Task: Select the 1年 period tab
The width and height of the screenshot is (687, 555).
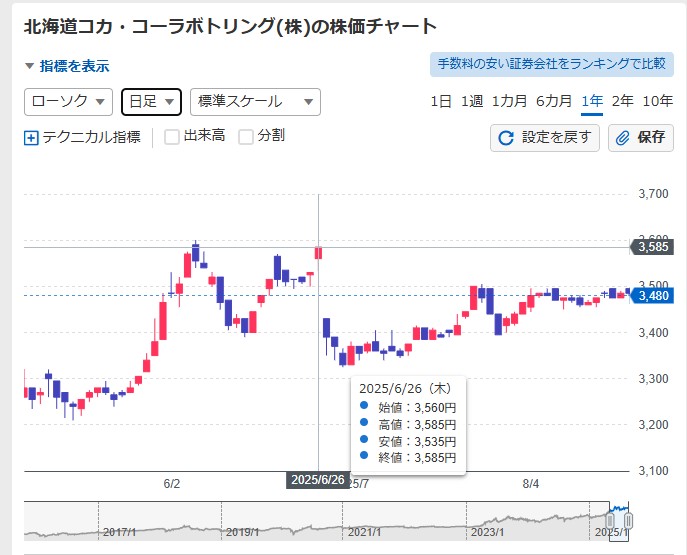Action: pos(592,101)
